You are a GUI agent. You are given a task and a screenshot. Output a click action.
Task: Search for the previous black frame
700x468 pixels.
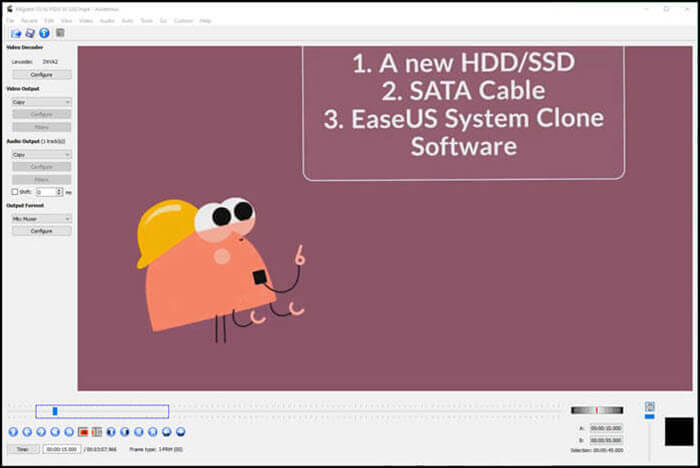(111, 432)
